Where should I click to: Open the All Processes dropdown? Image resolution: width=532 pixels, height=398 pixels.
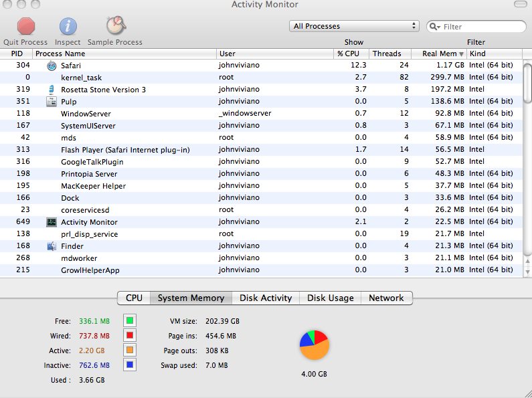coord(354,26)
